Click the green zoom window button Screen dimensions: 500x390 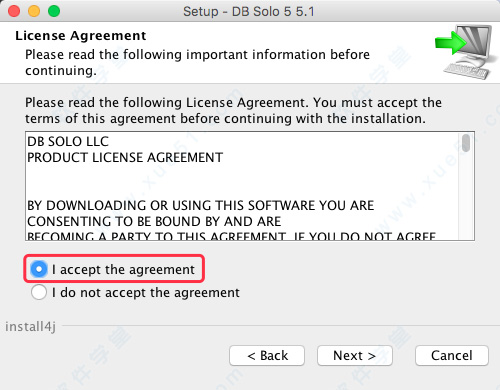[54, 11]
